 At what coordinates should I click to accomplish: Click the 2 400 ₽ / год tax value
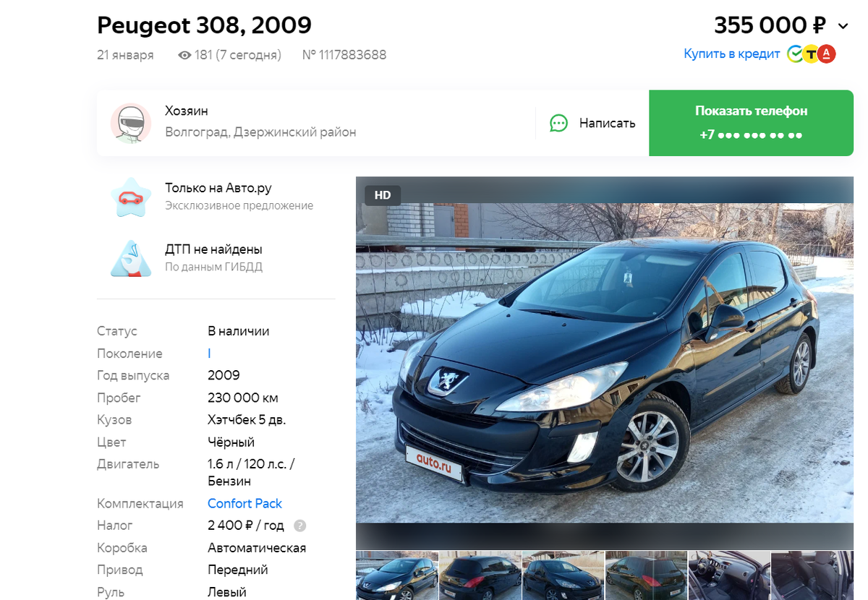[246, 526]
